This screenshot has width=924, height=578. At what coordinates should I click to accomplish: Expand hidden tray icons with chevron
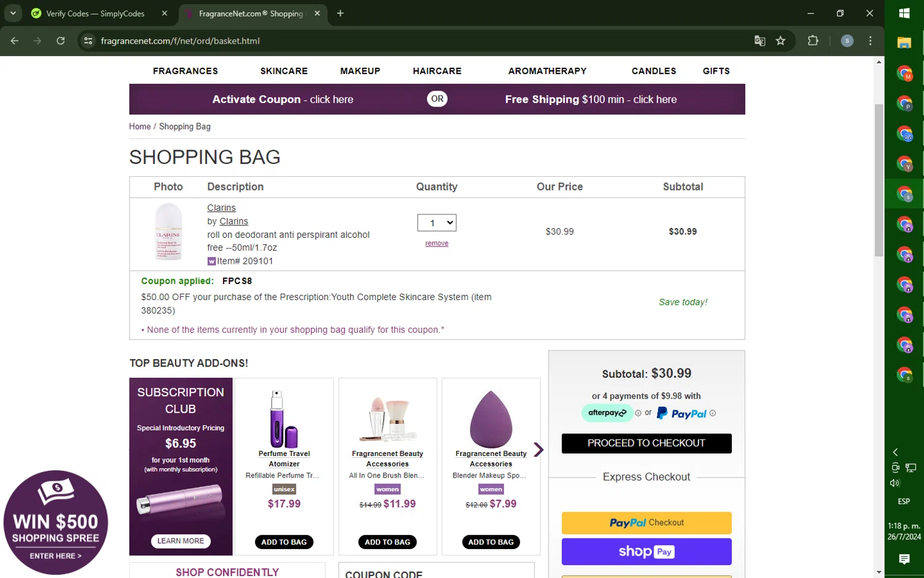[895, 452]
